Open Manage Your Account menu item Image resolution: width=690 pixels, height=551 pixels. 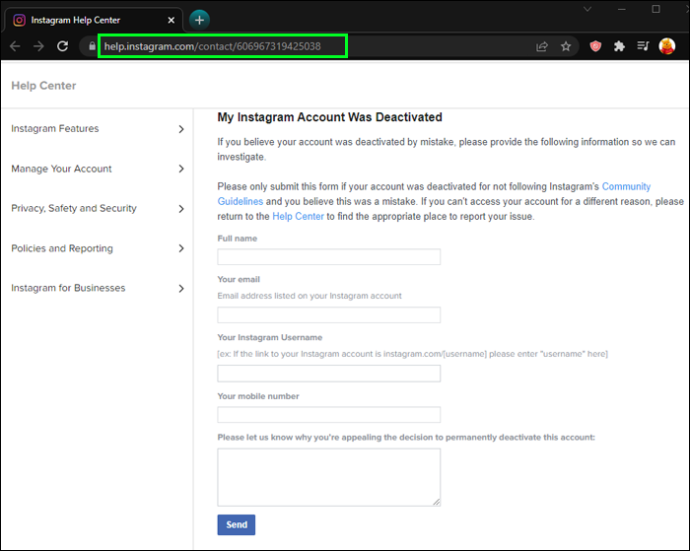click(62, 169)
